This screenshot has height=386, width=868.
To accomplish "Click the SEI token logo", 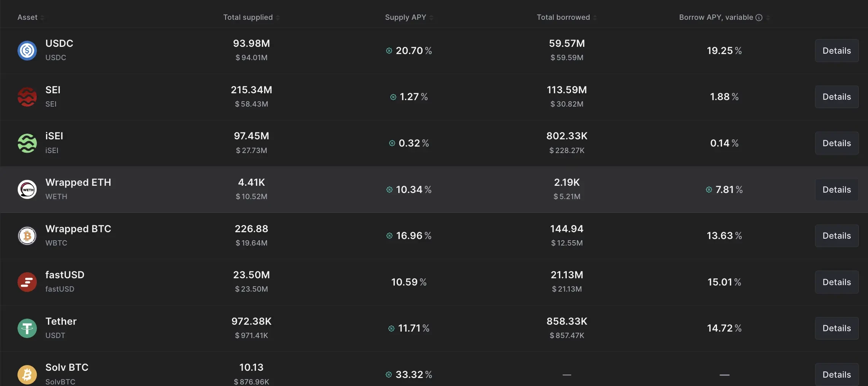I will pos(27,97).
